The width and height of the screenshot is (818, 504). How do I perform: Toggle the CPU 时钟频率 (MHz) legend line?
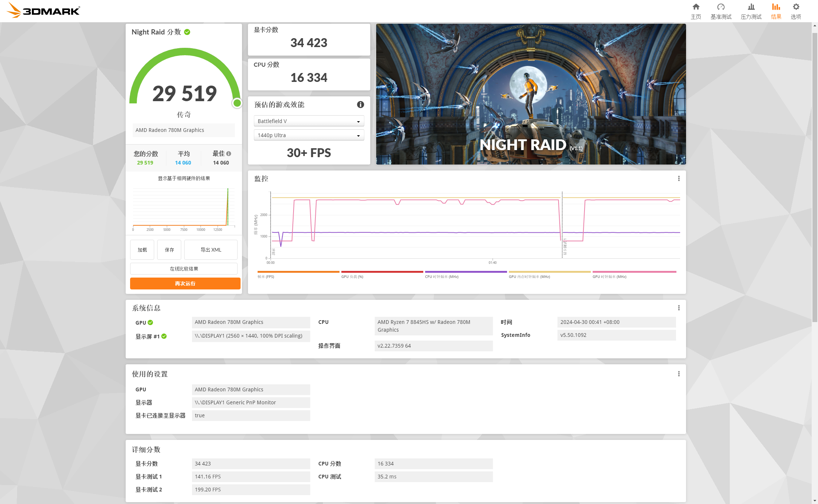(466, 274)
